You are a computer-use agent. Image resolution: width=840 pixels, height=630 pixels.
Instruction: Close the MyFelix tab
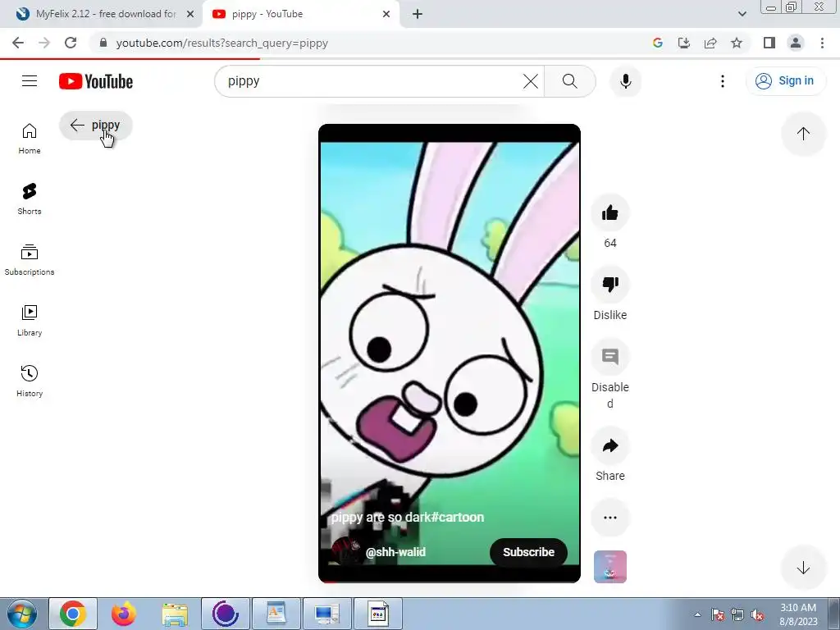pos(190,15)
